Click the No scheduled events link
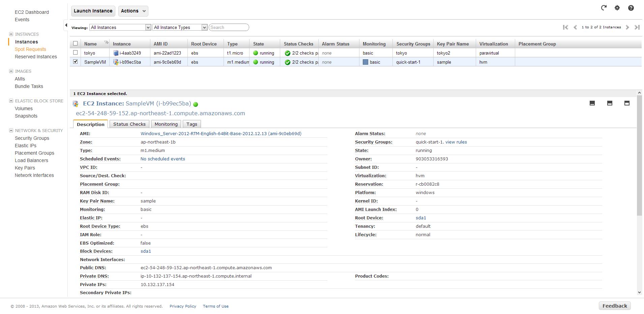Viewport: 644px width, 314px height. [x=163, y=159]
